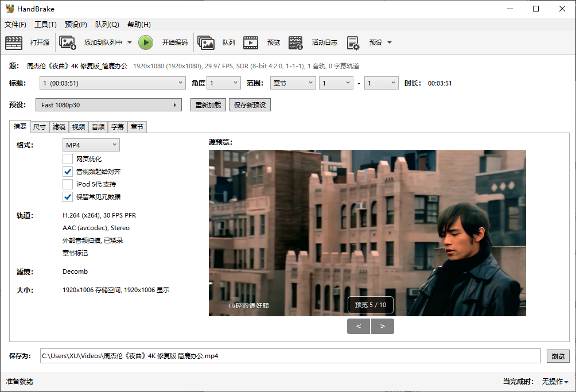The width and height of the screenshot is (576, 392).
Task: Click the Open Source clapperboard icon
Action: point(14,42)
